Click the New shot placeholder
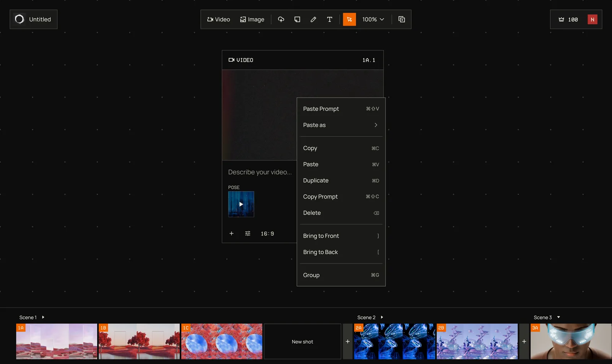The height and width of the screenshot is (364, 612). click(x=303, y=341)
